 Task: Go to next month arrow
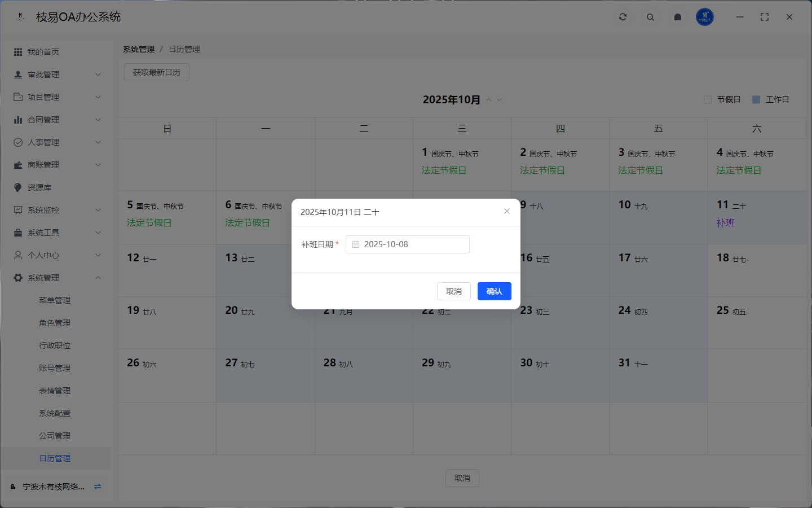point(499,100)
